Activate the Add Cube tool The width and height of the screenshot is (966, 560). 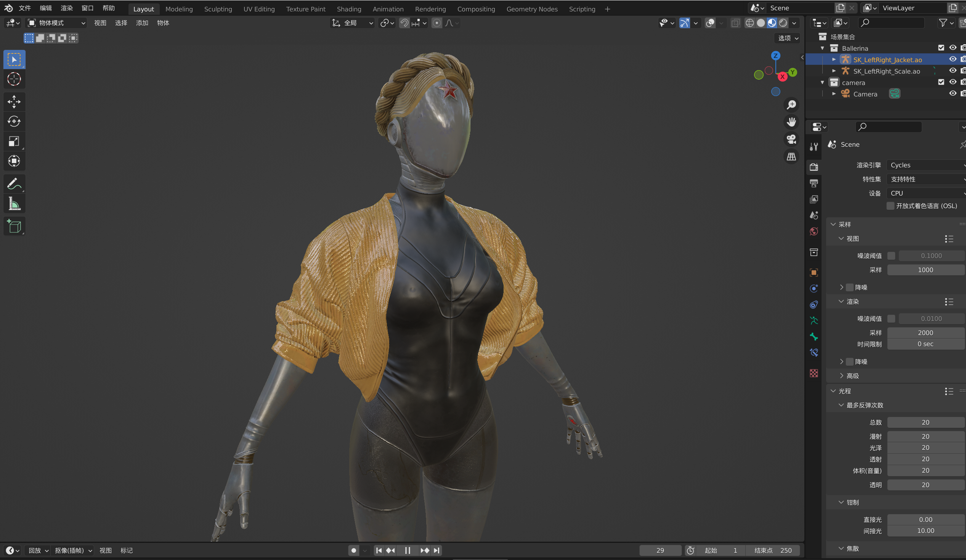(x=14, y=226)
